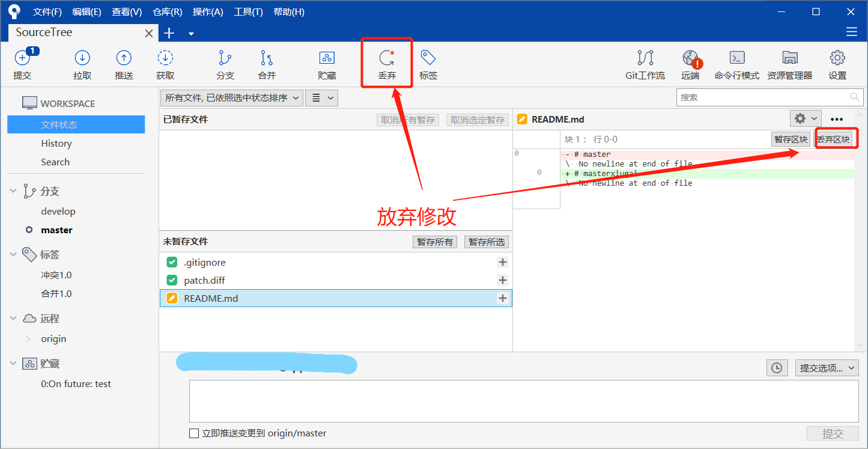The image size is (868, 449).
Task: Open the 查看(V) menu
Action: (127, 12)
